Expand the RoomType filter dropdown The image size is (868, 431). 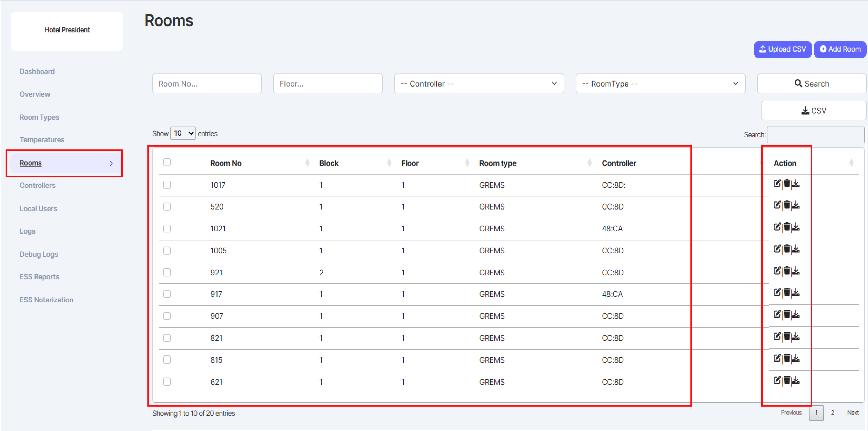[x=660, y=84]
